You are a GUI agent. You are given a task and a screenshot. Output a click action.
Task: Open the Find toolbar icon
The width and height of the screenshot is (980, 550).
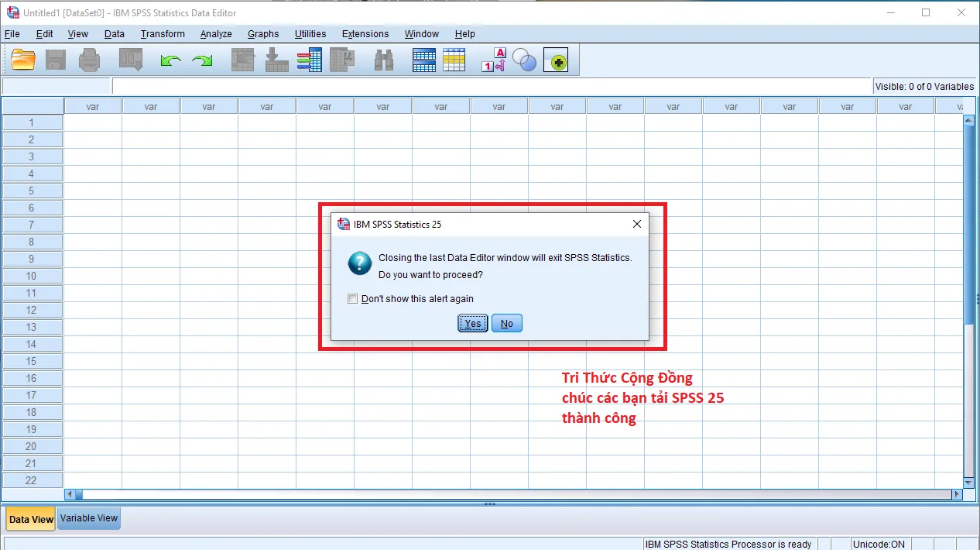(383, 60)
